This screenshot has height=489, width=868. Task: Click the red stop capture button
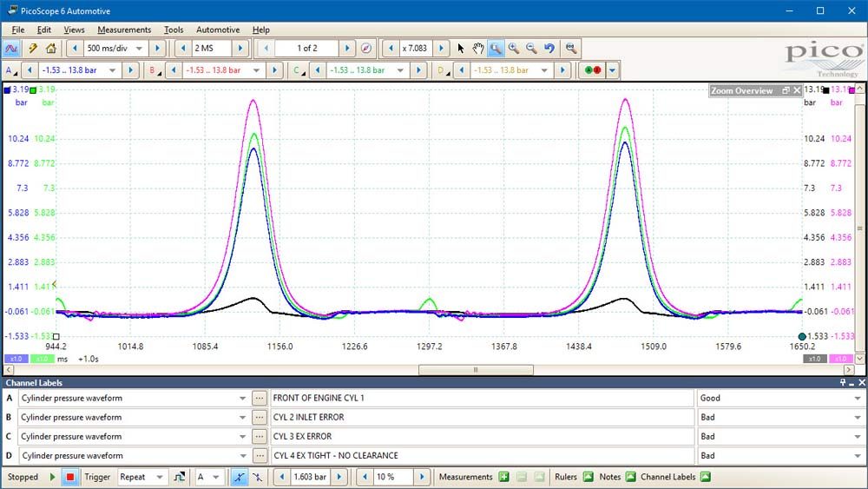click(x=70, y=477)
